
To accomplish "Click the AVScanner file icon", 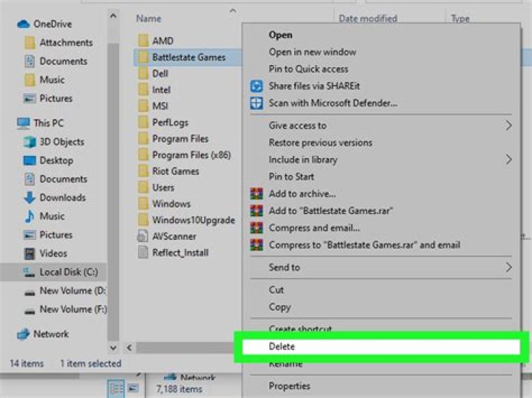I will (x=143, y=236).
